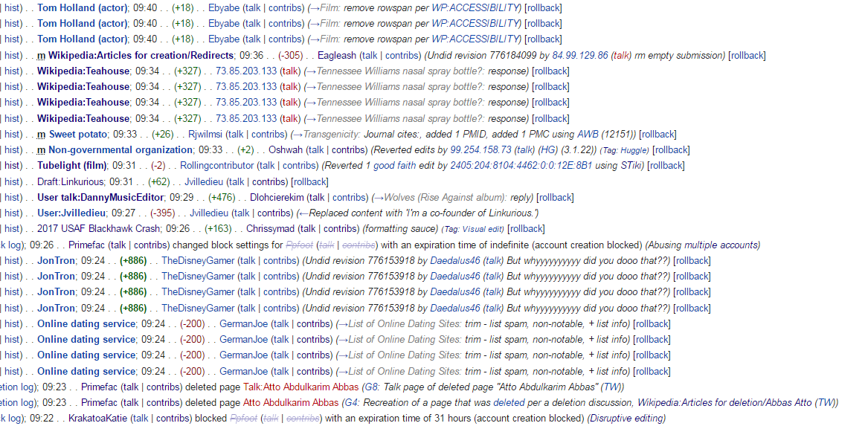Rollback the Draft:Linkurious edit
Image resolution: width=868 pixels, height=426 pixels.
pos(309,181)
